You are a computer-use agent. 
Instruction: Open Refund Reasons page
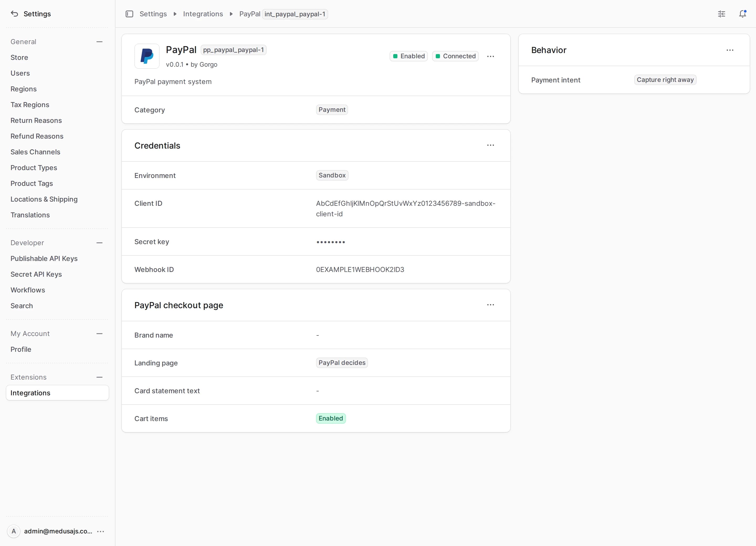point(57,136)
